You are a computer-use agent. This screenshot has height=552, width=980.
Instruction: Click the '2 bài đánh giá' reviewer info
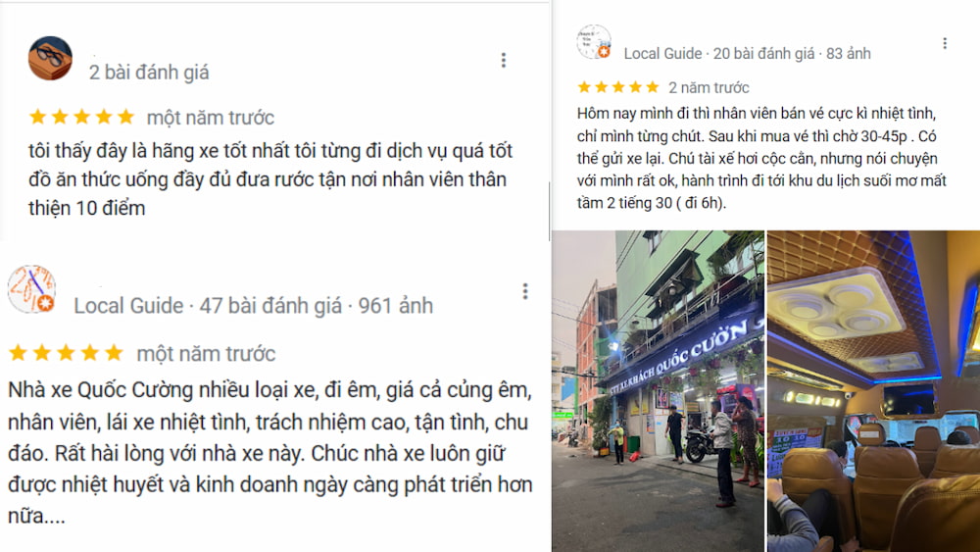[149, 73]
